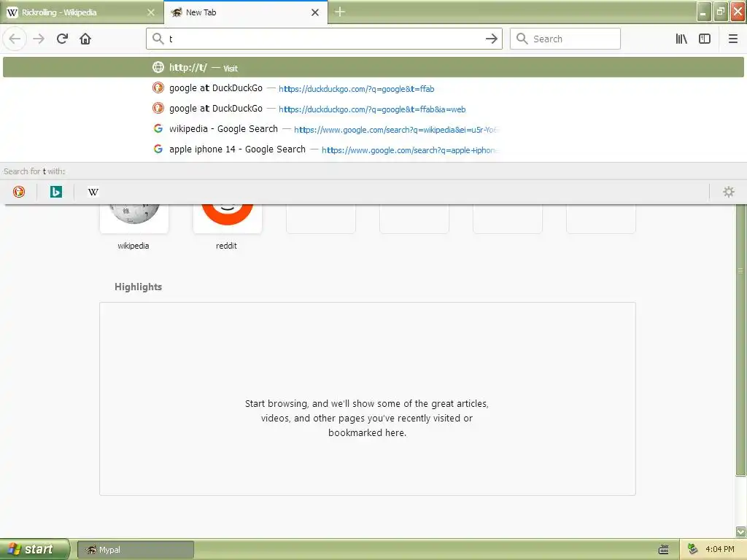Toggle the sidebar view icon

tap(705, 39)
